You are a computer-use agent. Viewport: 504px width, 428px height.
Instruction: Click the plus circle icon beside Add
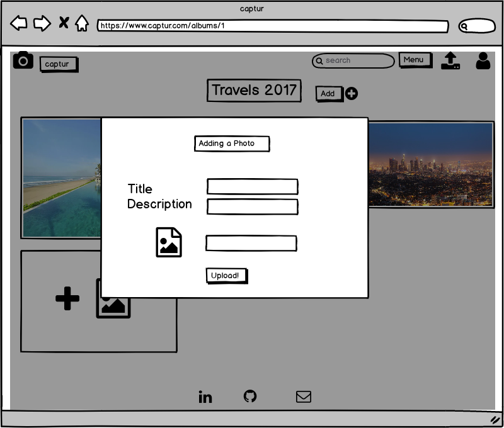pyautogui.click(x=352, y=93)
